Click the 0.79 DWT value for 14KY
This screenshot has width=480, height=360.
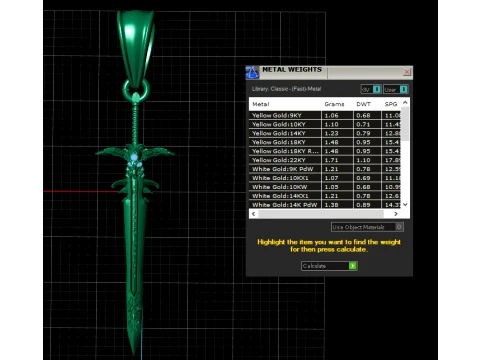pyautogui.click(x=363, y=133)
